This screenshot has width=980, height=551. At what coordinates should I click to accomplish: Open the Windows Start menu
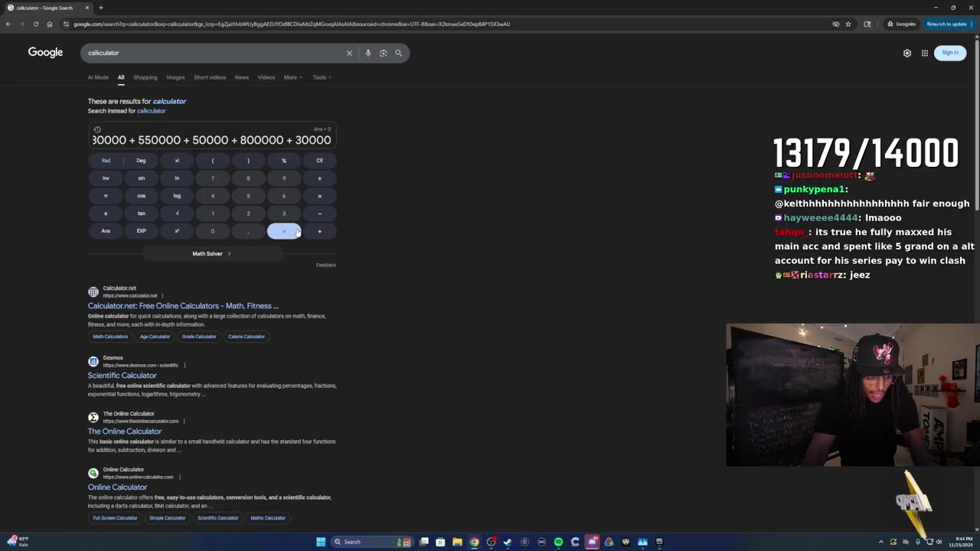[321, 542]
